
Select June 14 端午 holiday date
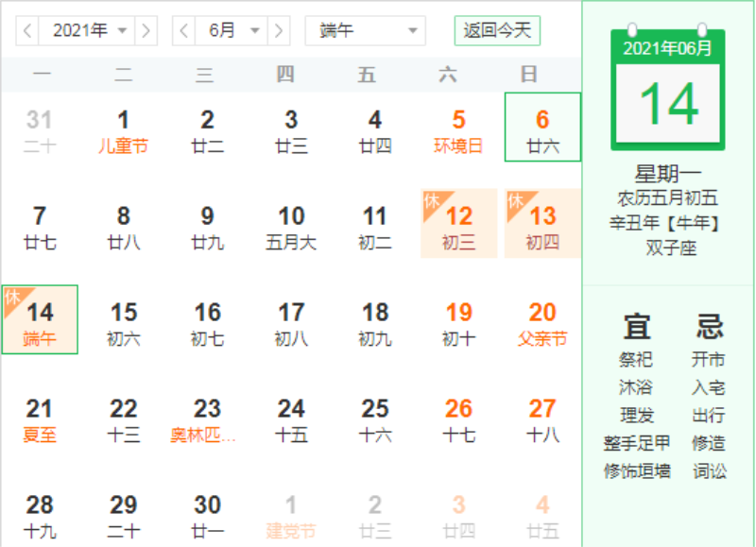(40, 320)
